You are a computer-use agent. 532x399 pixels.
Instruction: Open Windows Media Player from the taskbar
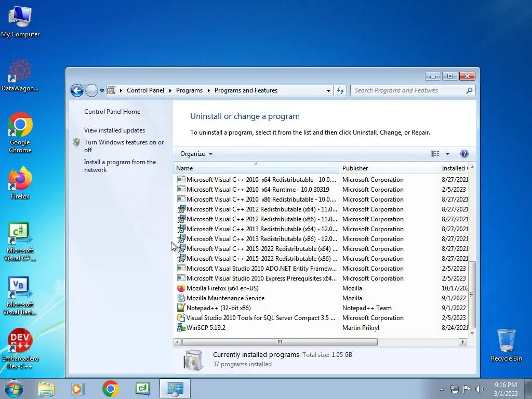pos(77,389)
